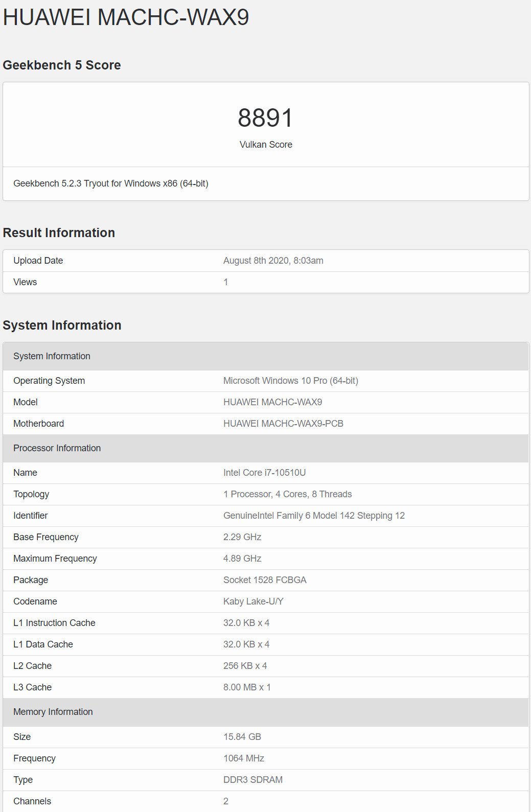Select the Operating System label
The height and width of the screenshot is (812, 531).
point(49,381)
